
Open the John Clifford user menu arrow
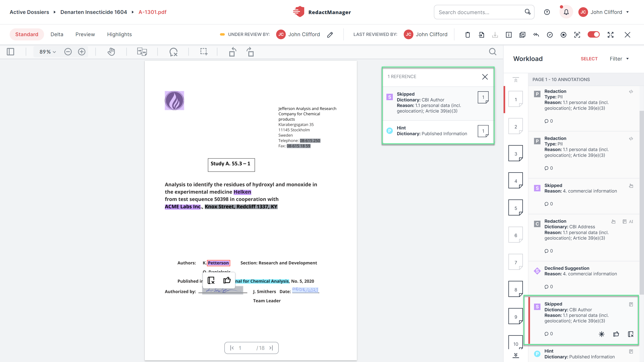628,12
